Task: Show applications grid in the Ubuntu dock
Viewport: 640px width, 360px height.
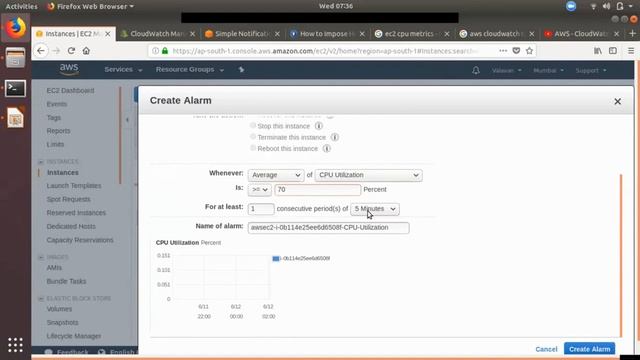Action: (x=16, y=345)
